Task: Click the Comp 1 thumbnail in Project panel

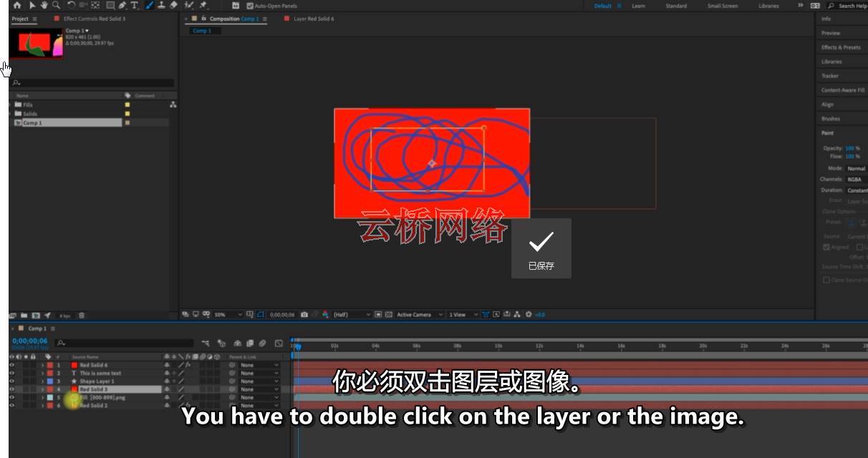Action: point(36,44)
